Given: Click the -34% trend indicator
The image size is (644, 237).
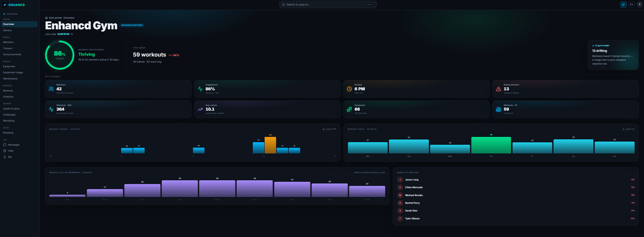Looking at the screenshot, I should click(174, 55).
